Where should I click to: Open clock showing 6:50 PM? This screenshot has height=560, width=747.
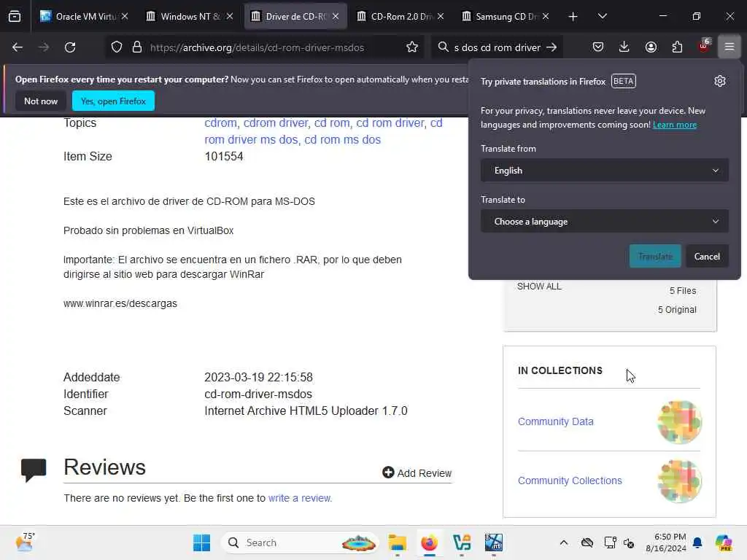click(x=666, y=542)
